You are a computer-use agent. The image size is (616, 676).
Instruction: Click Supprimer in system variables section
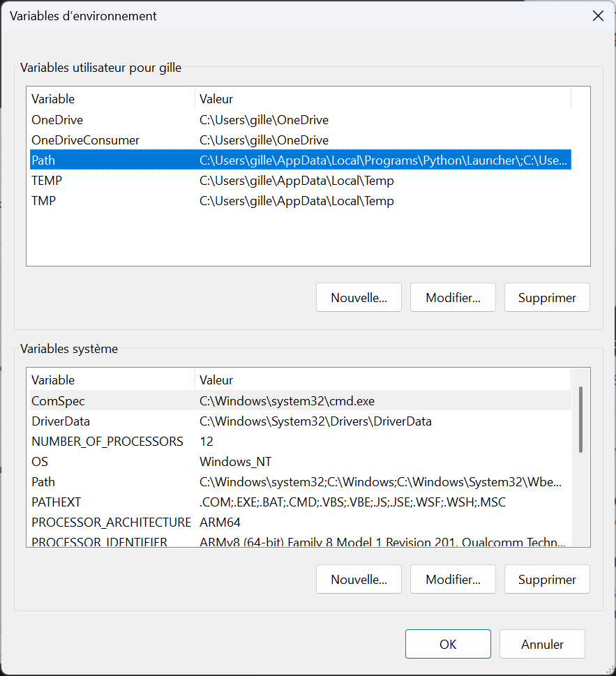point(547,579)
